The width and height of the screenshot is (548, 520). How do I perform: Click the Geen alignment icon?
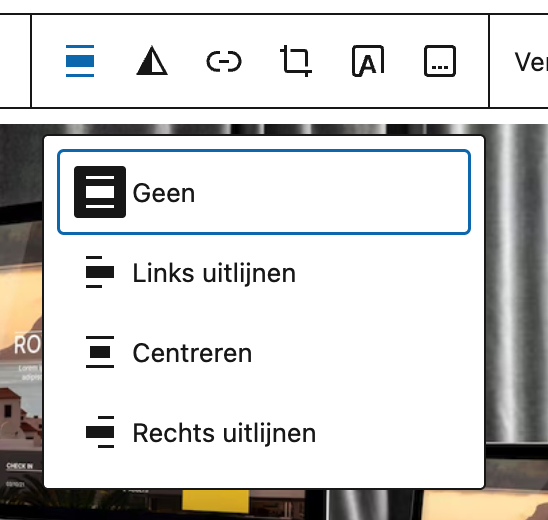(100, 192)
